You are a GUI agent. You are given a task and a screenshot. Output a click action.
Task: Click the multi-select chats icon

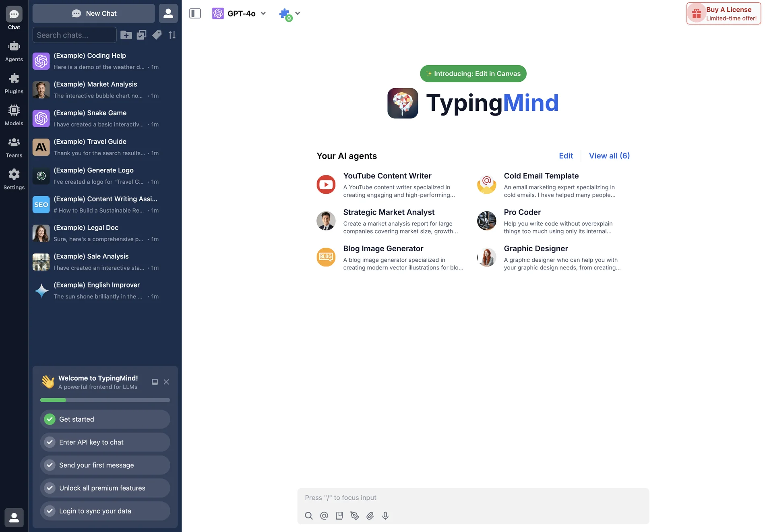pyautogui.click(x=141, y=35)
